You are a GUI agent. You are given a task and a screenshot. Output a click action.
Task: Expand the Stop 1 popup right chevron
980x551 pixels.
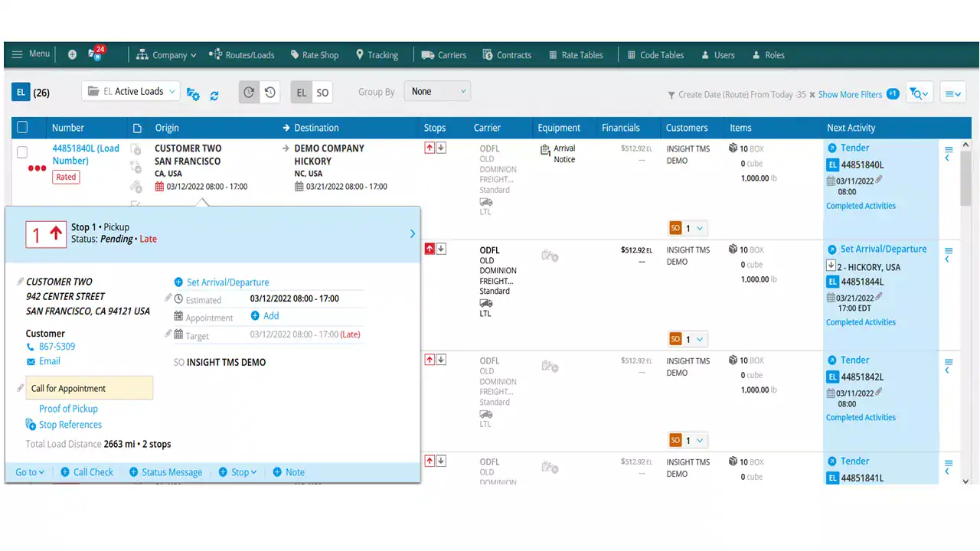coord(413,233)
